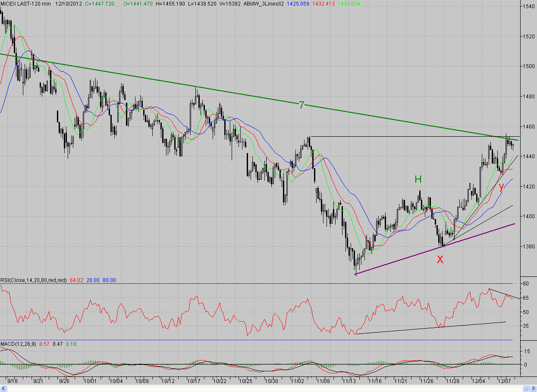Click the MICEX LAST-120 min chart title
This screenshot has width=537, height=392.
click(24, 4)
